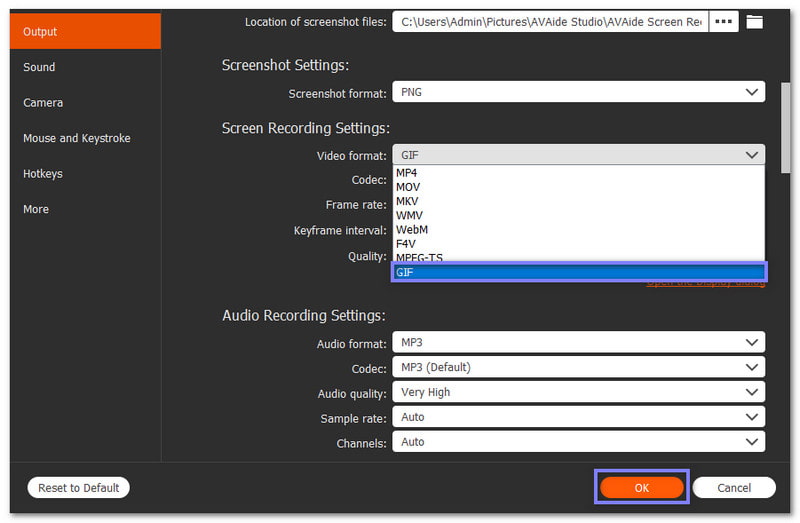Click the three-dots browse button for screenshot path
This screenshot has height=523, width=800.
[723, 22]
